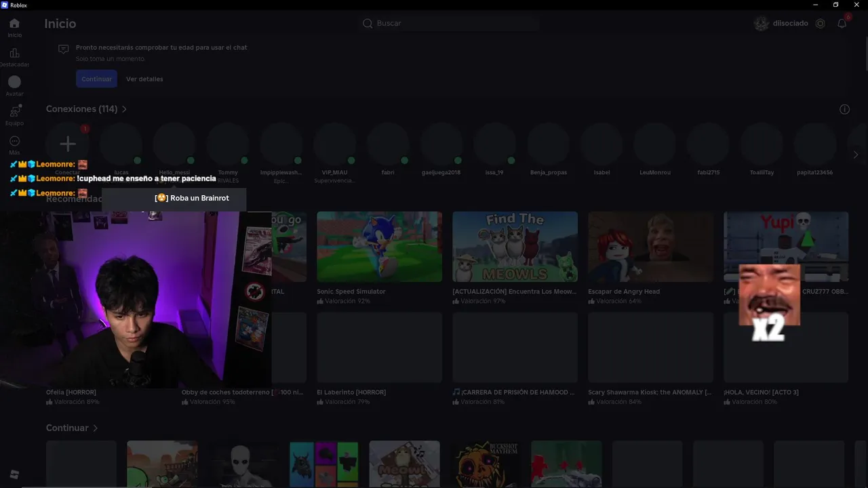Open friend lucas avatar
This screenshot has width=868, height=488.
tap(121, 144)
